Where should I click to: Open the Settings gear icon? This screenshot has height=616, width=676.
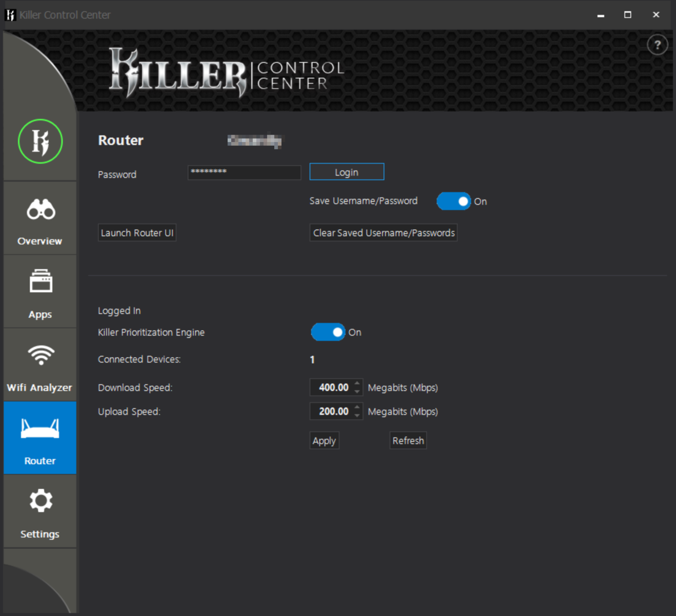pyautogui.click(x=40, y=502)
